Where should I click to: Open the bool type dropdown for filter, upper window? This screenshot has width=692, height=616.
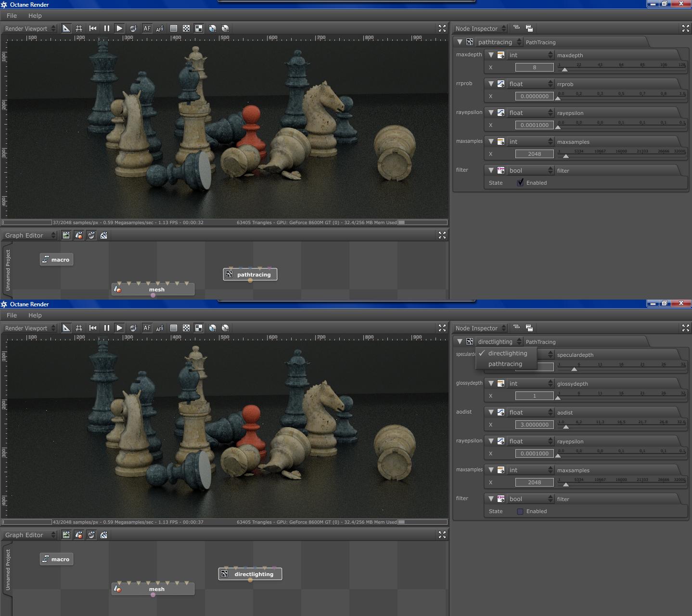(x=531, y=170)
